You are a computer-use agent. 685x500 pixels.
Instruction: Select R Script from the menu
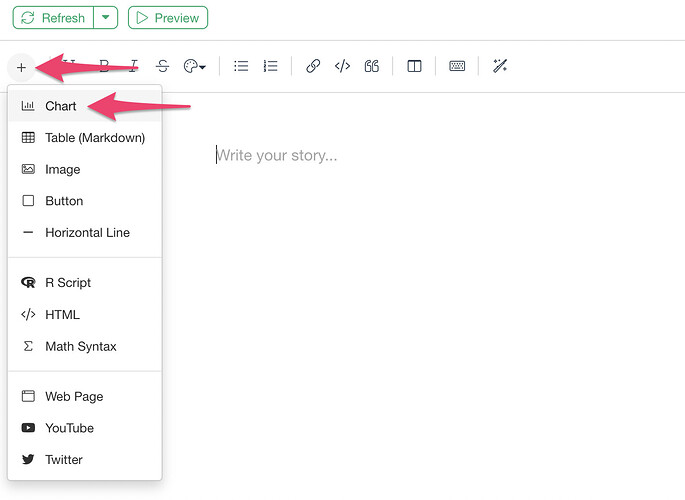pos(85,283)
